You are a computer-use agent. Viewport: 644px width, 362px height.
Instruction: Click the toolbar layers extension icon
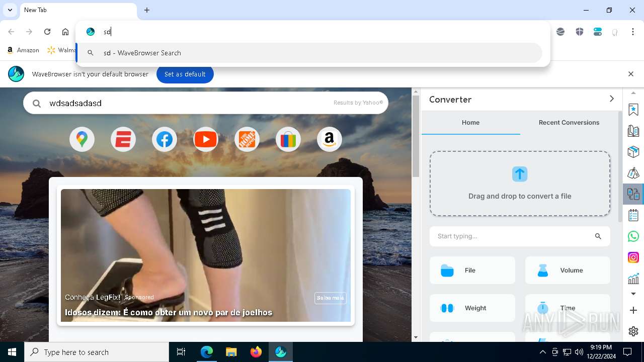coord(560,32)
